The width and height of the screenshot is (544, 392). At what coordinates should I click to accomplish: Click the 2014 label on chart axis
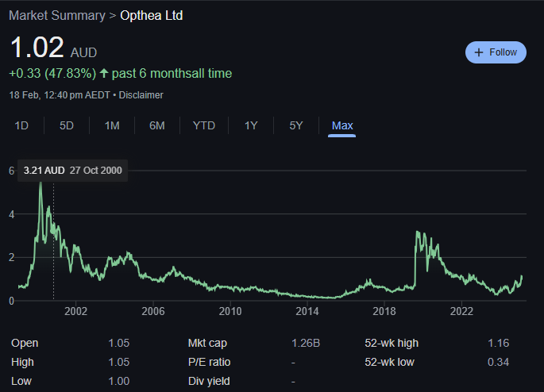pyautogui.click(x=307, y=310)
